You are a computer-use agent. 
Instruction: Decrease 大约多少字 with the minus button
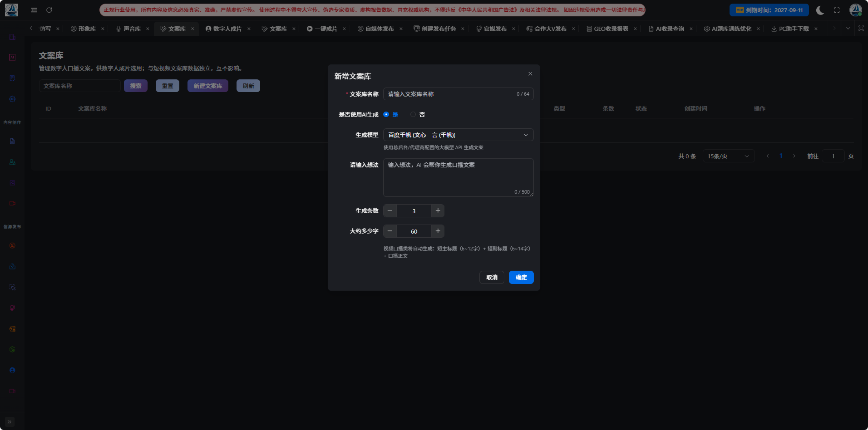390,231
